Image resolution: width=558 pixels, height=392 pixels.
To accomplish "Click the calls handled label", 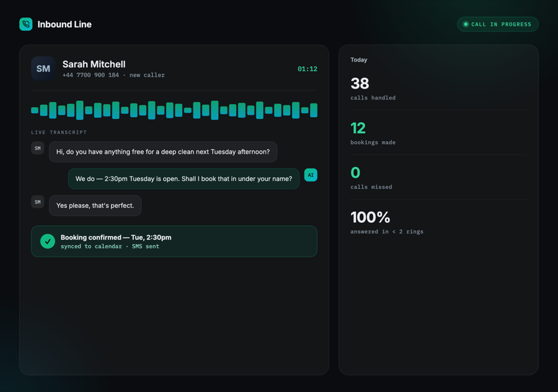I will [x=373, y=98].
